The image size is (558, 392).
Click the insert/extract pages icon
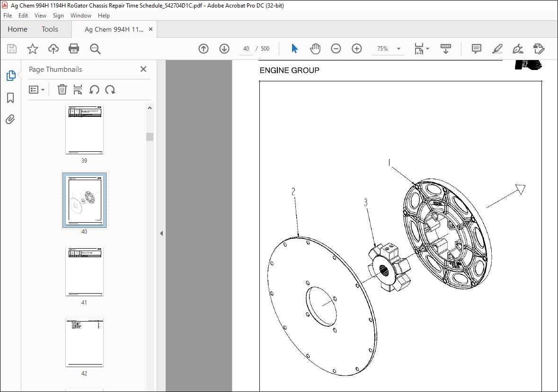tap(78, 89)
